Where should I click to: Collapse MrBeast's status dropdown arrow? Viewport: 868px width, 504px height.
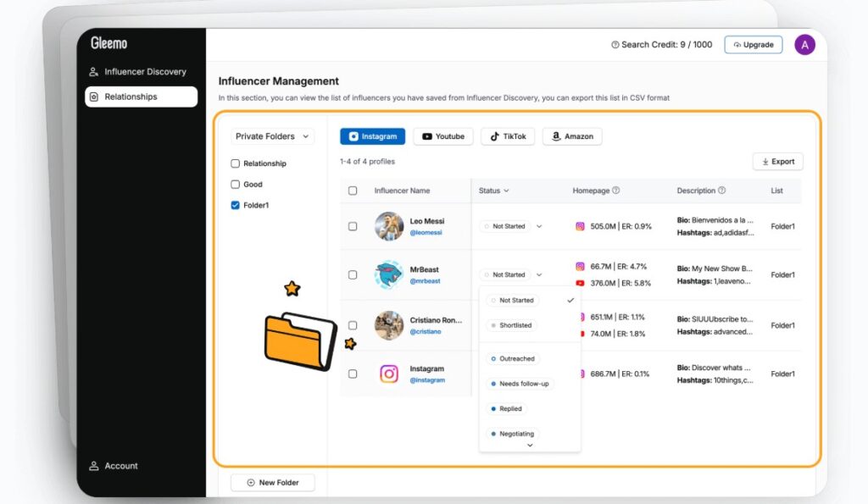539,275
